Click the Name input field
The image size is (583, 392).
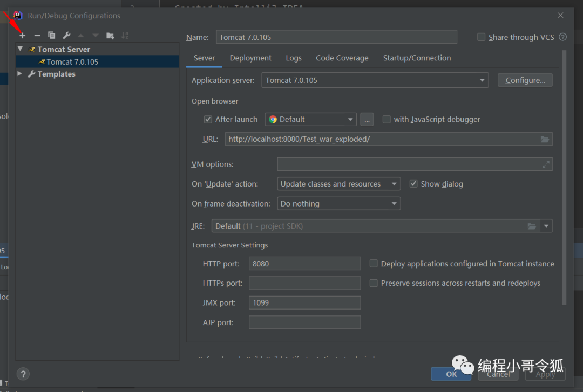336,37
